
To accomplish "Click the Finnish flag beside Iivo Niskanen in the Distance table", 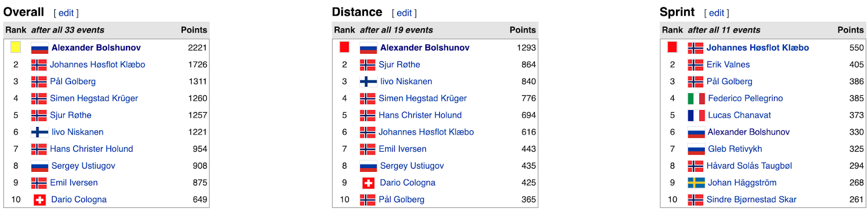I will coord(368,81).
